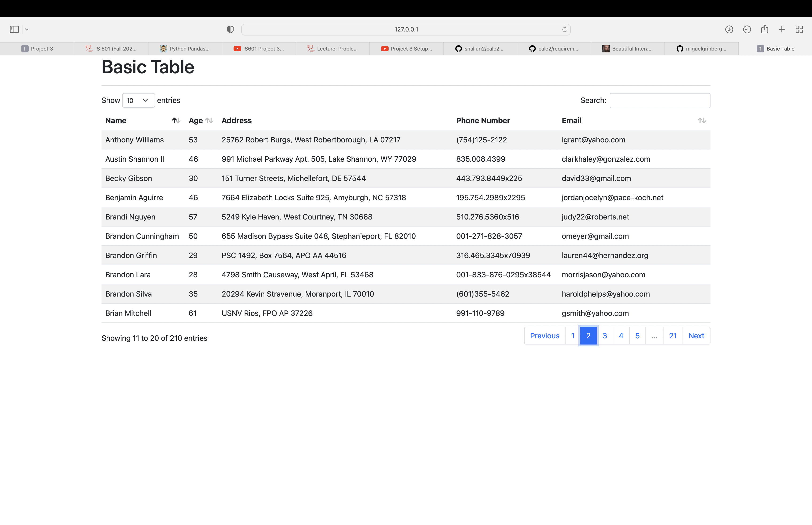Open the Share menu
The height and width of the screenshot is (525, 812).
click(x=765, y=29)
